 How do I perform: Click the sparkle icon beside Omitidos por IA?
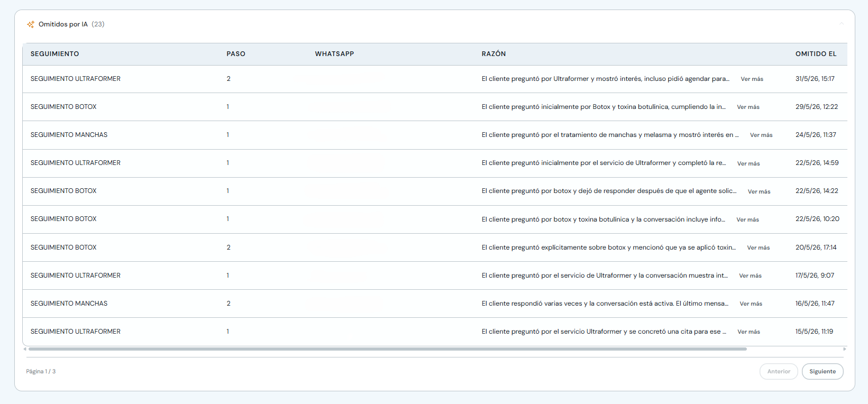31,24
